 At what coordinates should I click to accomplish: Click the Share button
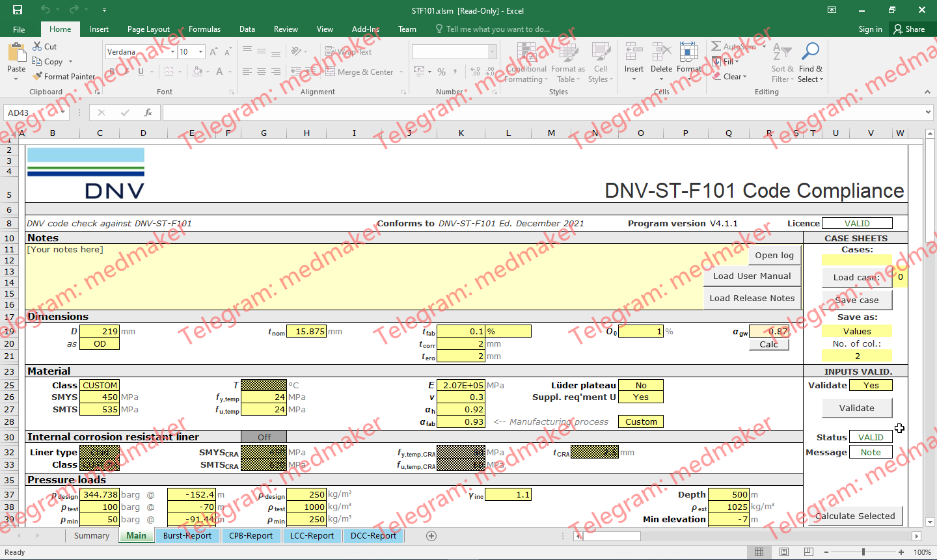tap(909, 29)
